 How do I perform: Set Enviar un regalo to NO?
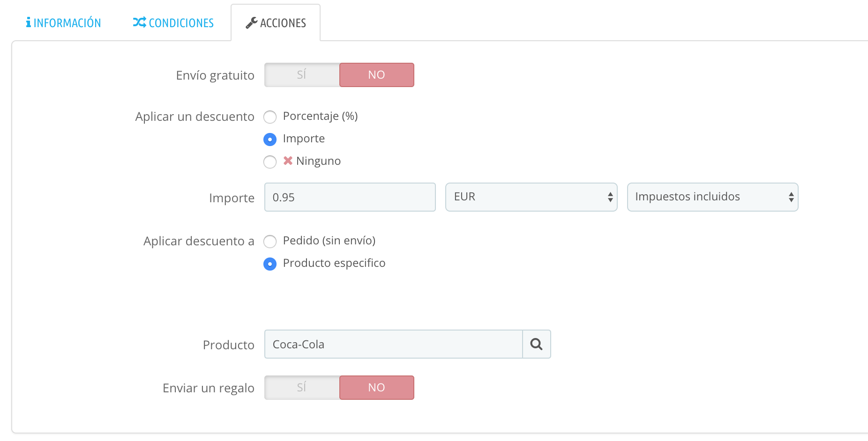(x=376, y=388)
